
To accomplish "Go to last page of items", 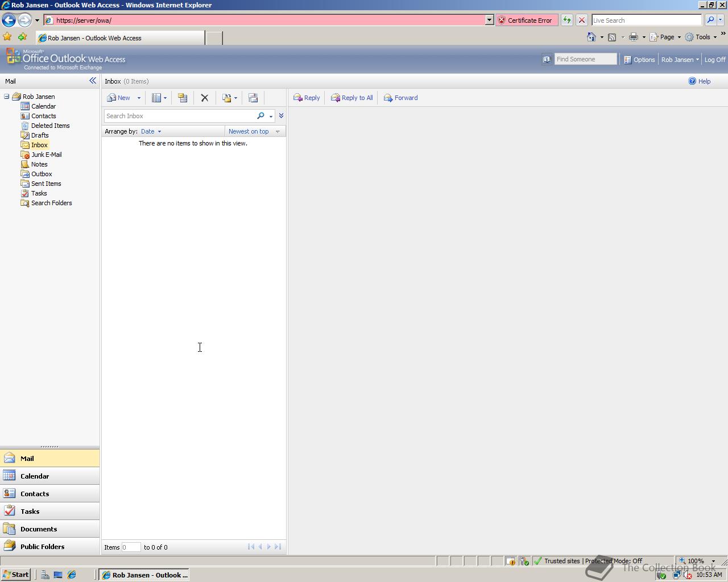I will 278,547.
